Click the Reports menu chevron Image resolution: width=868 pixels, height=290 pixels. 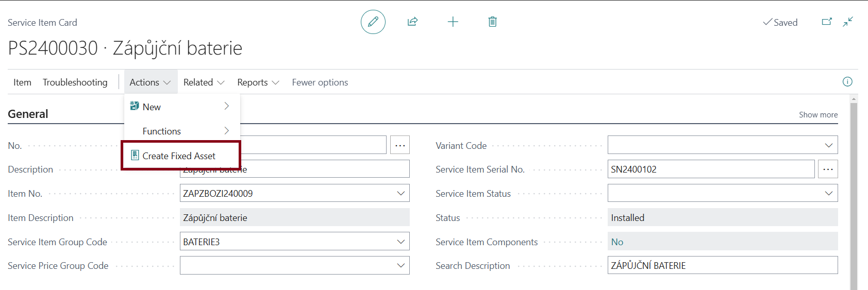click(x=275, y=83)
